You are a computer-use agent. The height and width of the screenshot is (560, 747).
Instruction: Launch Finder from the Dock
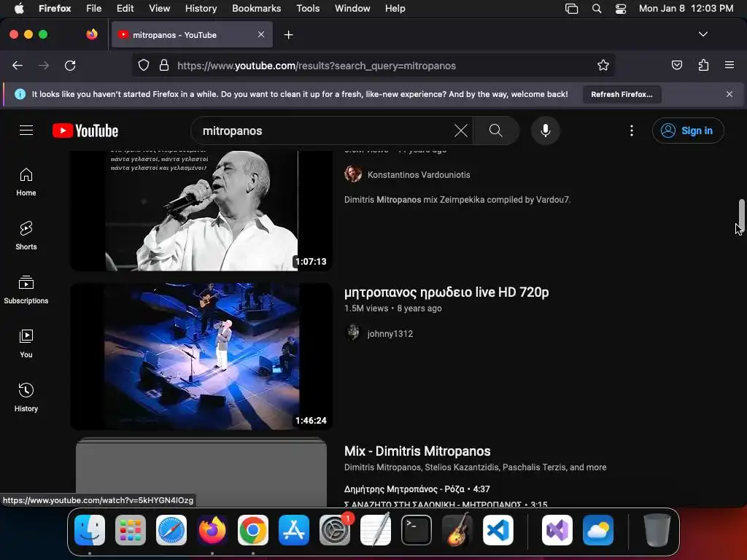90,530
